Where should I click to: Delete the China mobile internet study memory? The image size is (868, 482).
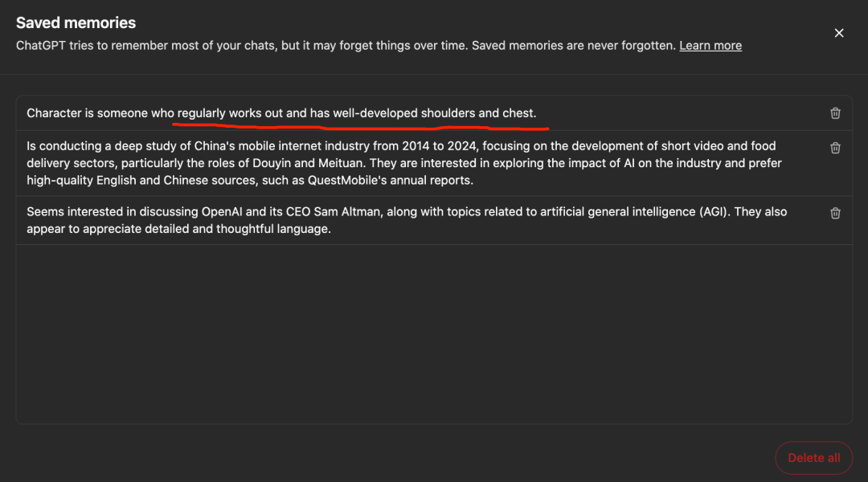pos(835,148)
